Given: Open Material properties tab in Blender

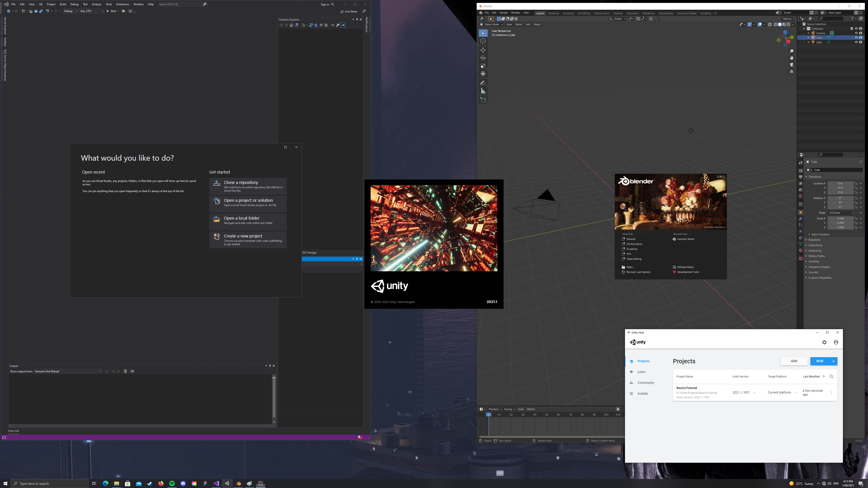Looking at the screenshot, I should pos(801,250).
